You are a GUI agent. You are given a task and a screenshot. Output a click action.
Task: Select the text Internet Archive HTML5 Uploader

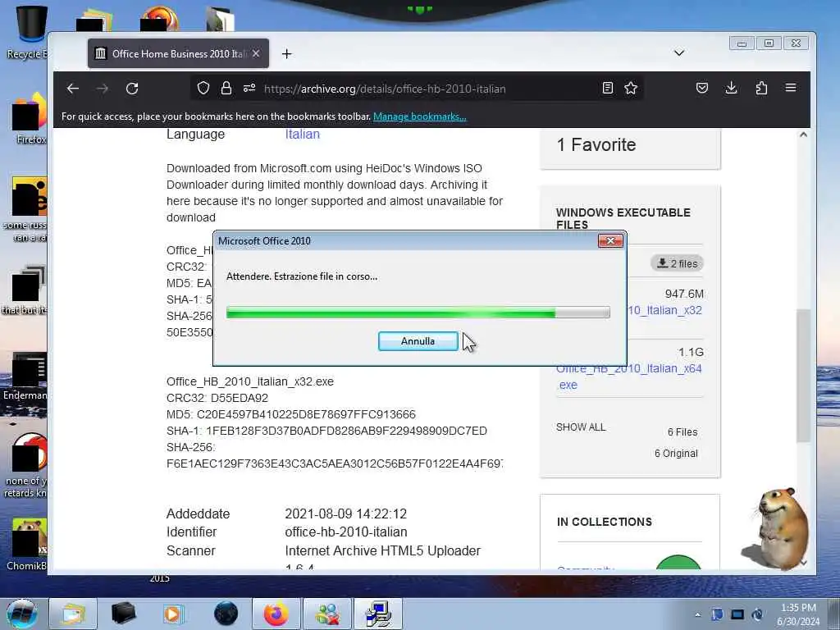point(382,550)
